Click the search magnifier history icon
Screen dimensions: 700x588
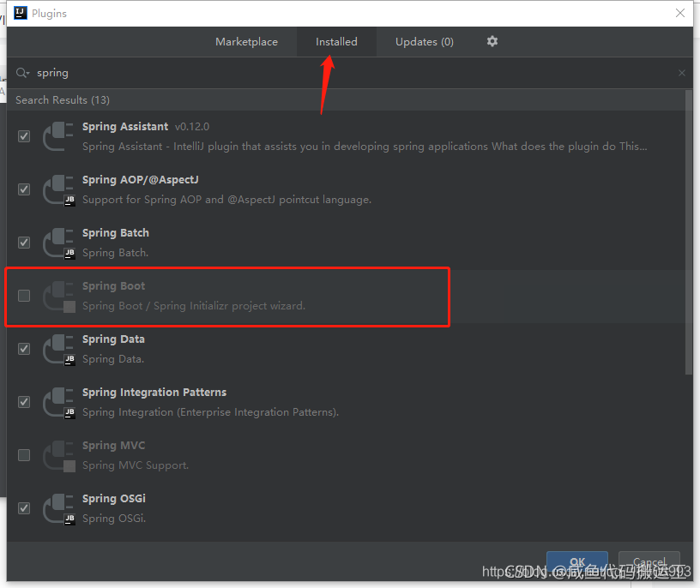click(22, 73)
